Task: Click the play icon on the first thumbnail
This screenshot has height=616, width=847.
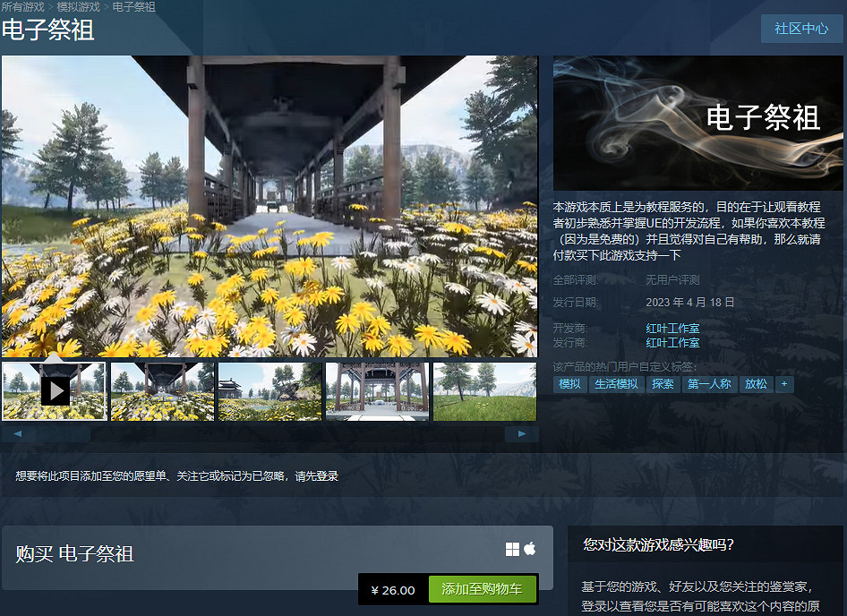Action: click(54, 390)
